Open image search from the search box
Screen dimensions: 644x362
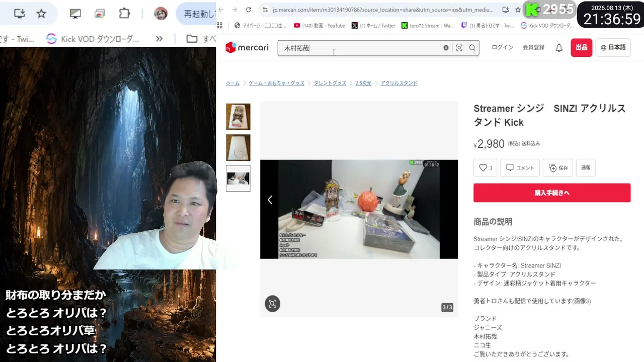[459, 48]
